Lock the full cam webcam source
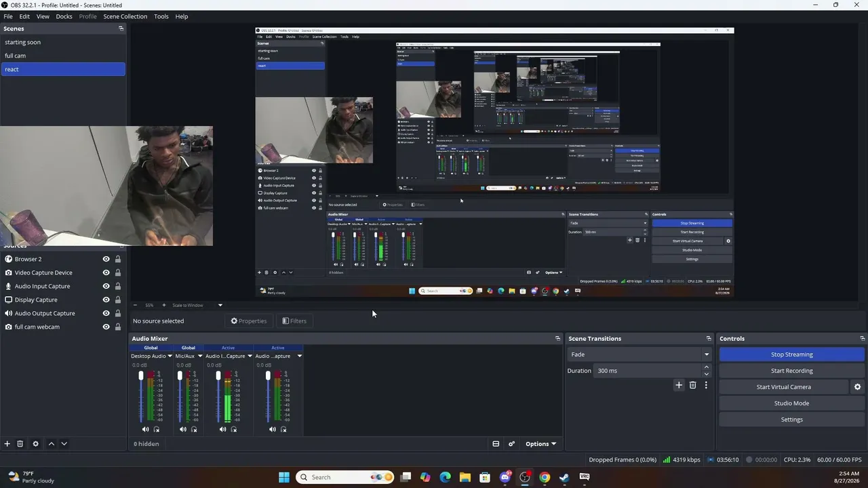The width and height of the screenshot is (868, 488). (x=118, y=327)
